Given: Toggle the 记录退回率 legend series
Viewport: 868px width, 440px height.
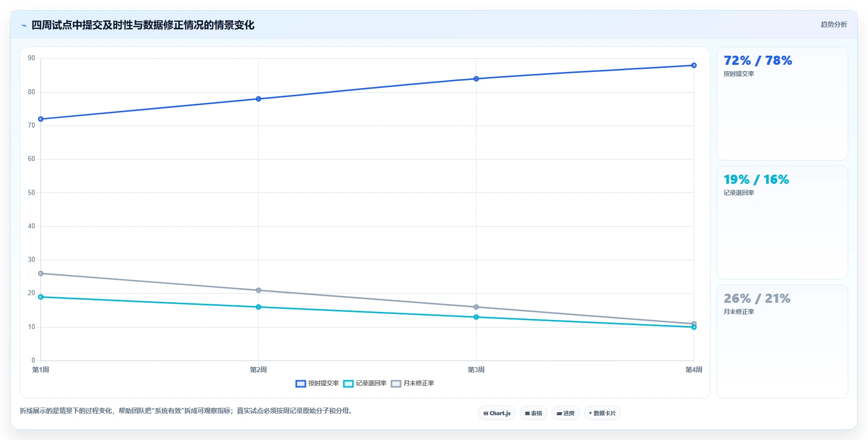Looking at the screenshot, I should coord(365,383).
